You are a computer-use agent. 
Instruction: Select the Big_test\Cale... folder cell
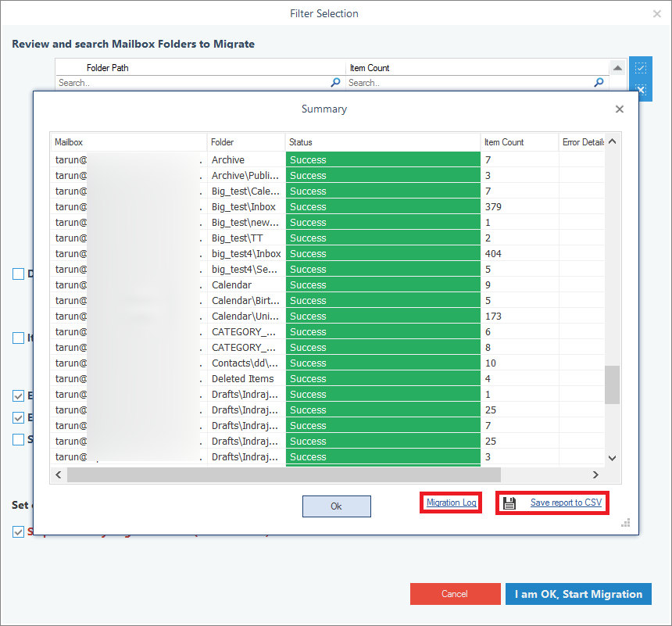click(x=246, y=191)
